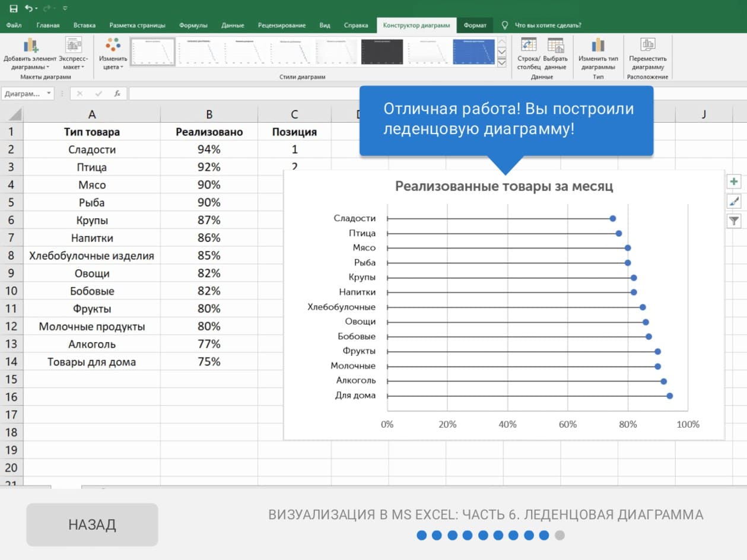Click the Chart Filters funnel button
The height and width of the screenshot is (560, 747).
tap(734, 221)
